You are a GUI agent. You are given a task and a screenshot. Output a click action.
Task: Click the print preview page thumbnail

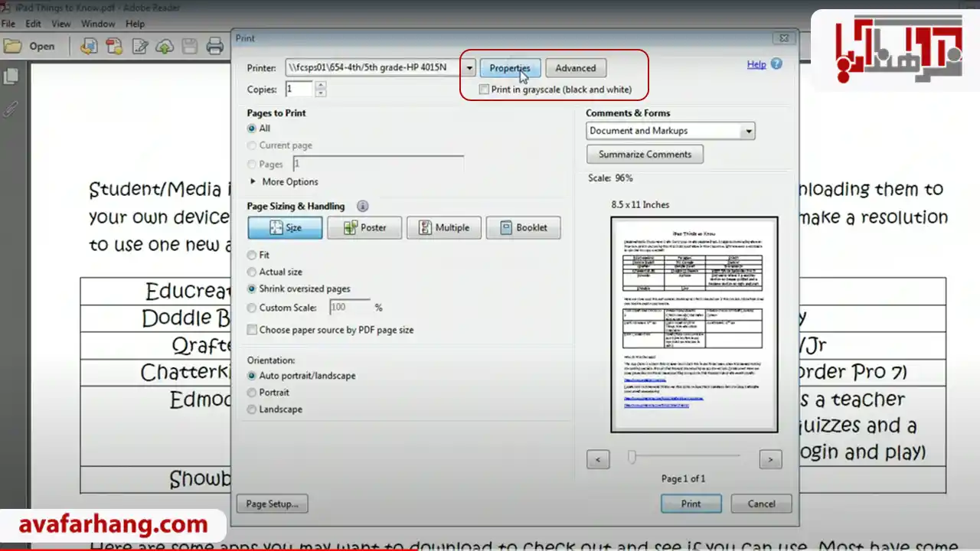694,324
